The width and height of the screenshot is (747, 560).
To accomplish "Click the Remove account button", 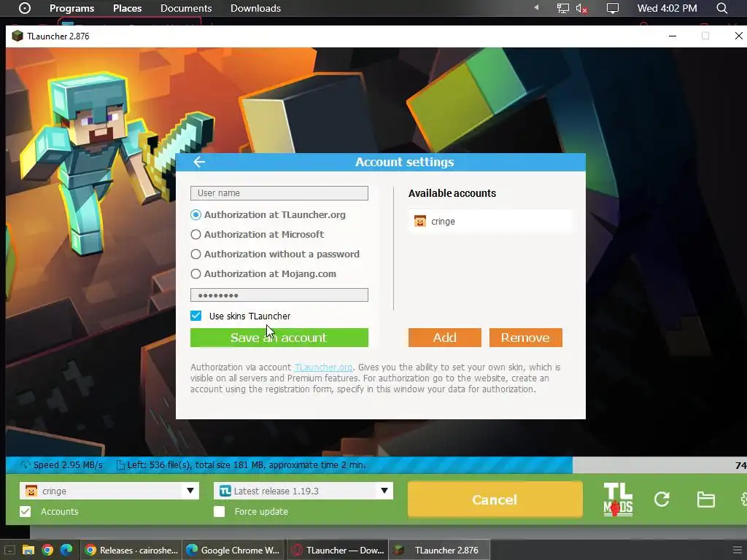I will pyautogui.click(x=525, y=338).
